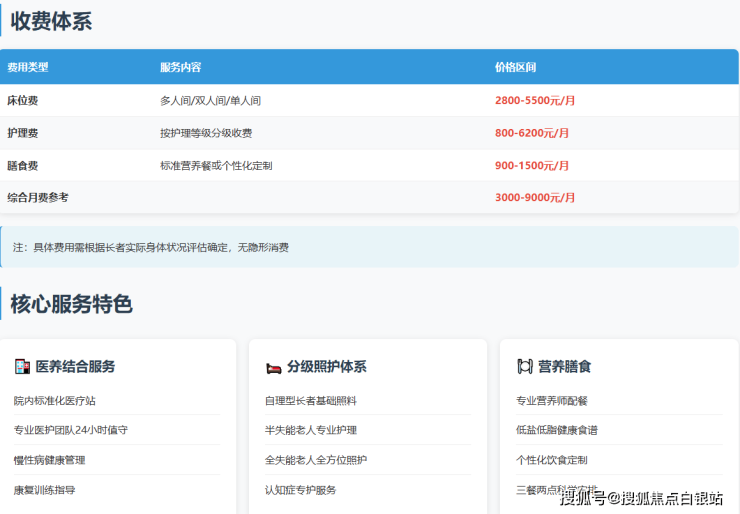Image resolution: width=740 pixels, height=514 pixels.
Task: Click the 康复训练指导 list item
Action: point(44,490)
